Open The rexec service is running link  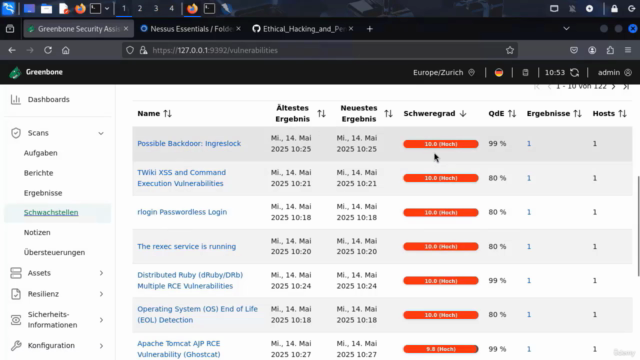point(187,247)
